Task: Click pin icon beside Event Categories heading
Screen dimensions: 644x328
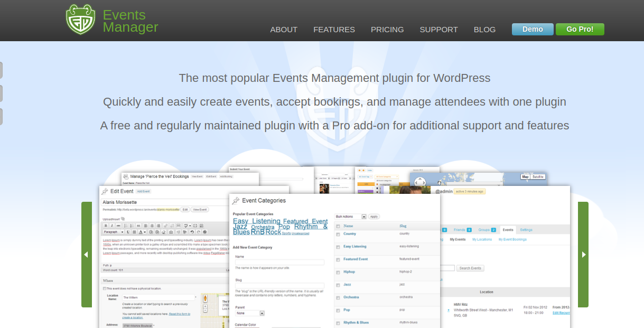Action: [x=236, y=201]
